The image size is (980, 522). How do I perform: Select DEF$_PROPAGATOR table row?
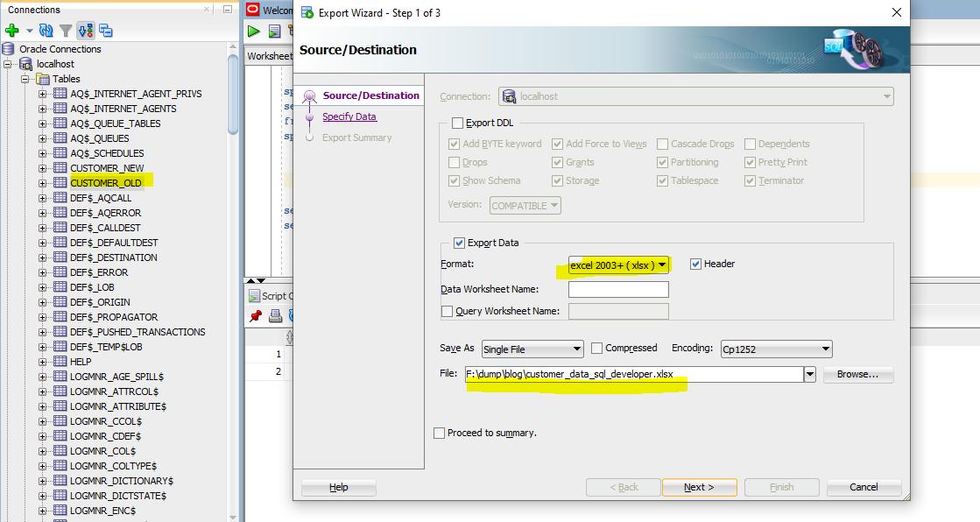[x=114, y=317]
